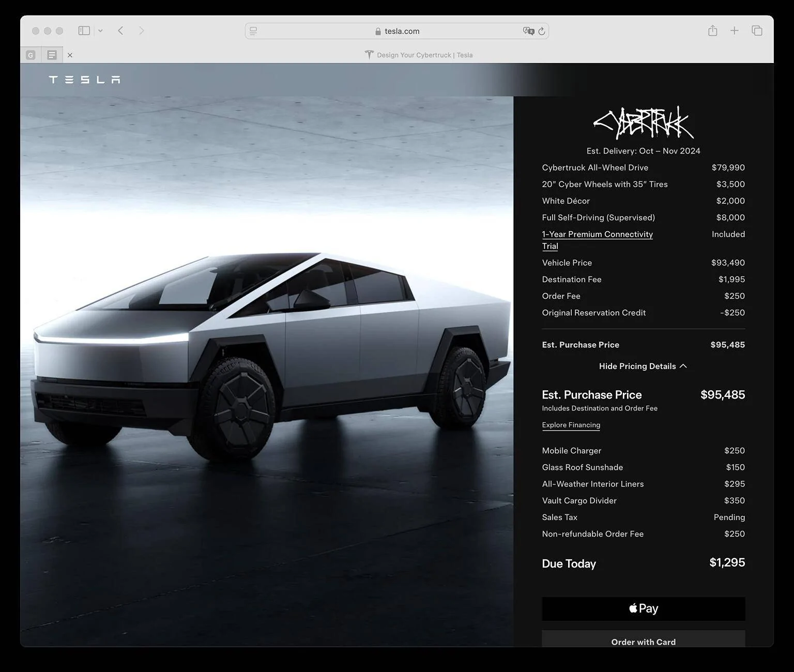Select the pinned document icon tab

(52, 55)
